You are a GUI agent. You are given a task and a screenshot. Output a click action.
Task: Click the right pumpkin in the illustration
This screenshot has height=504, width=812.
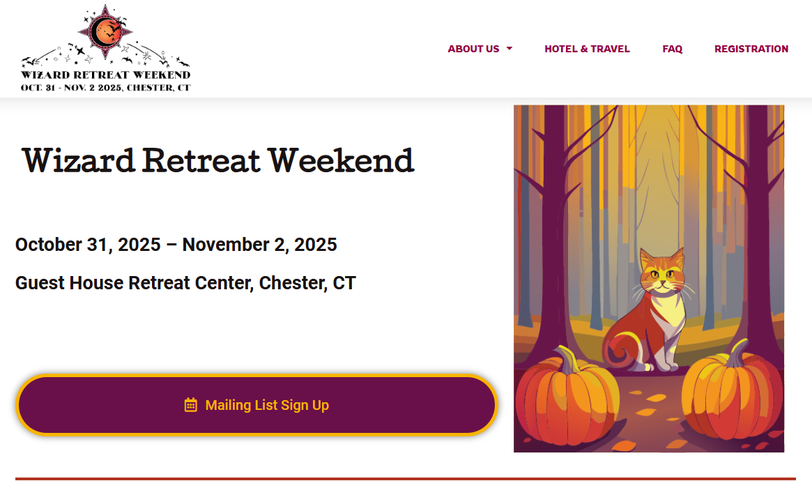click(x=731, y=390)
